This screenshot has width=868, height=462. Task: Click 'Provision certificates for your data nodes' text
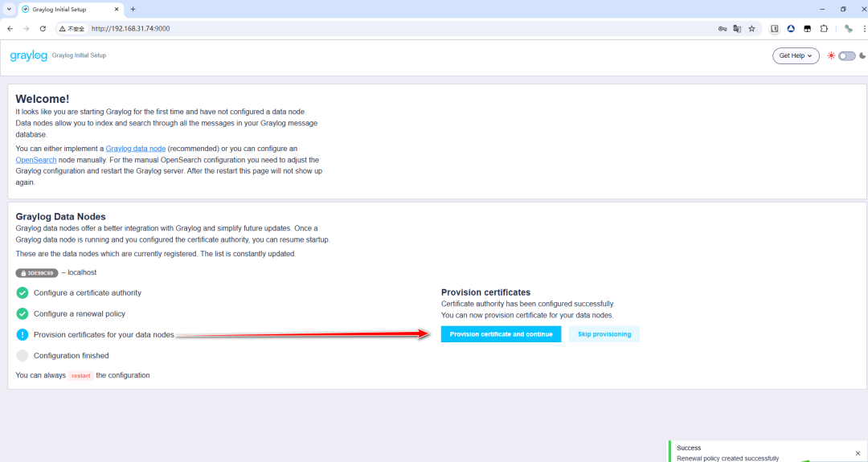tap(104, 335)
